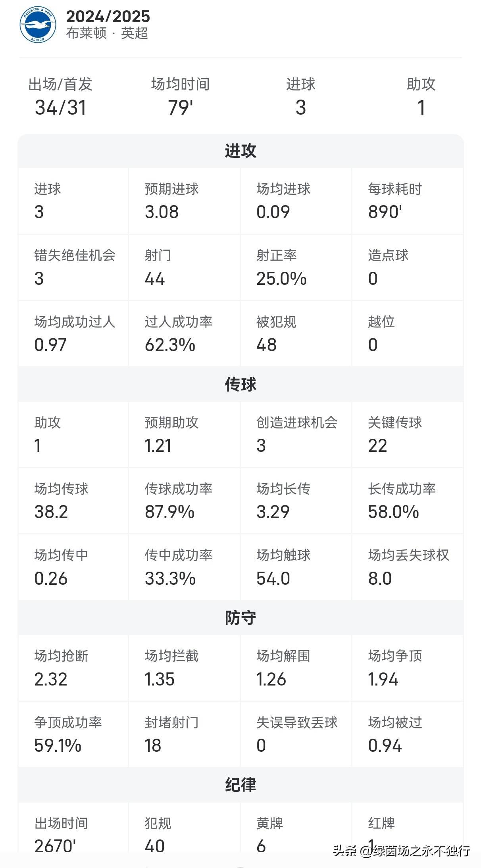Open the 布莱顿 · 英超 team league label
Image resolution: width=481 pixels, height=868 pixels.
(107, 33)
